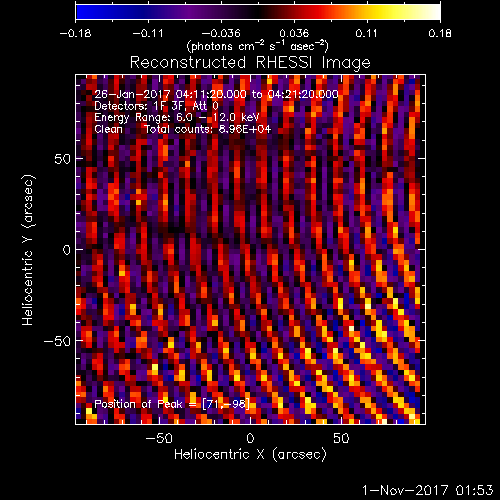500x500 pixels.
Task: Click the colorbar value '0.036'
Action: [294, 33]
